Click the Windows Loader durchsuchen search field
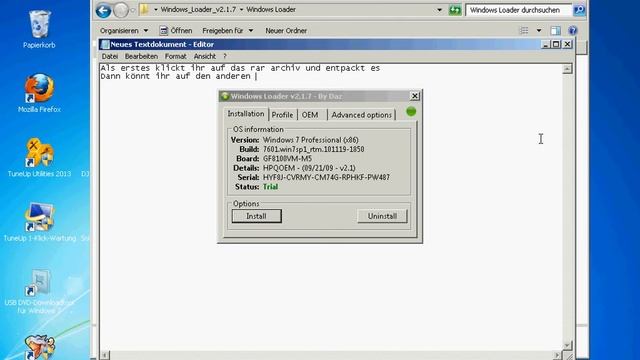Screen dimensions: 640x360 (518, 10)
